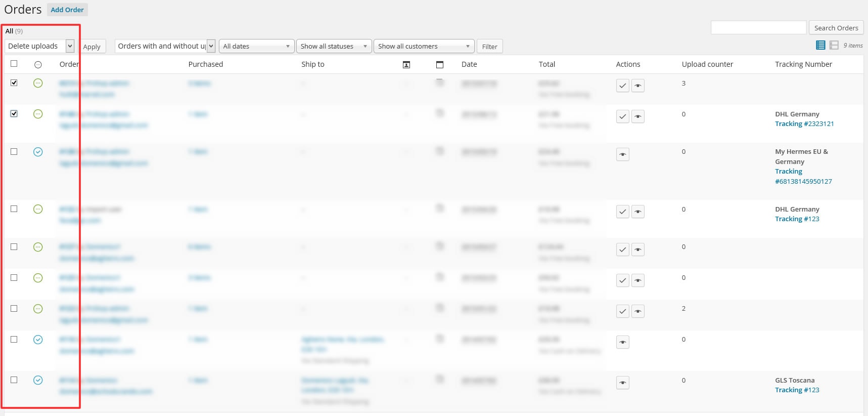
Task: Click the order notes column header icon
Action: [440, 65]
